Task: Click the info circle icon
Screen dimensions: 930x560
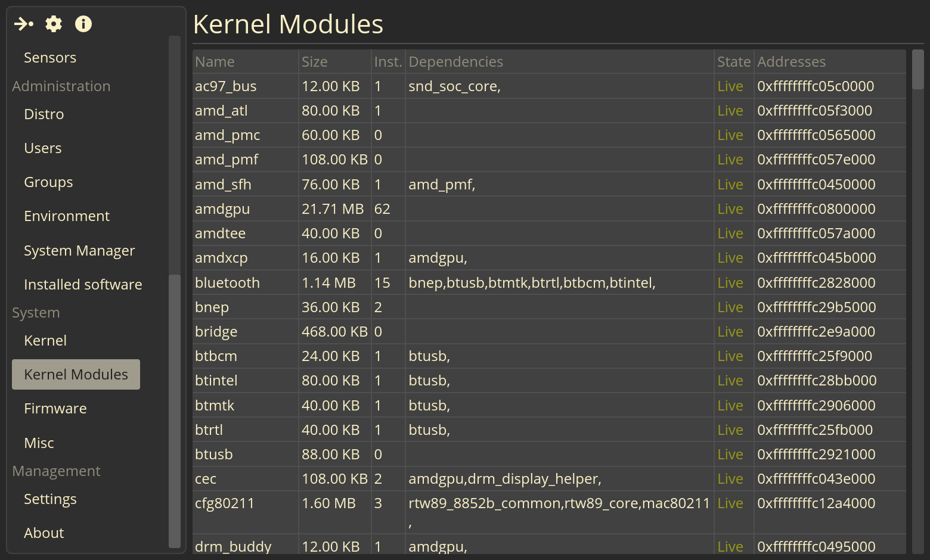Action: (x=83, y=24)
